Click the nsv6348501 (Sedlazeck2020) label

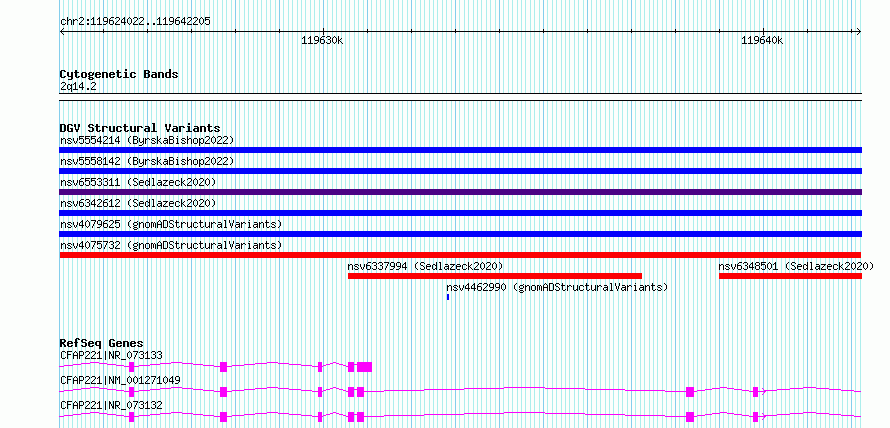796,266
